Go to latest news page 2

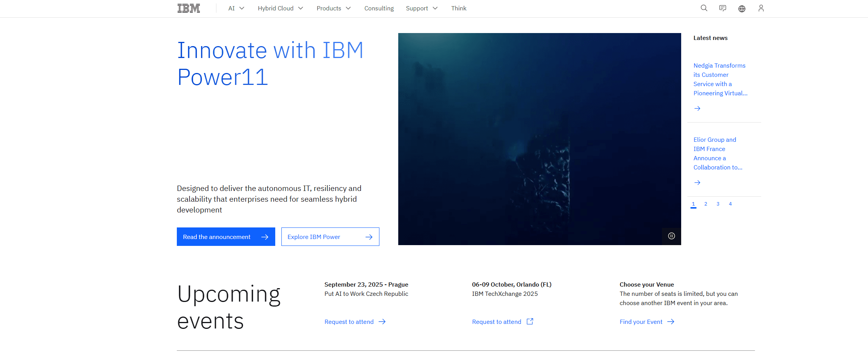pos(706,204)
